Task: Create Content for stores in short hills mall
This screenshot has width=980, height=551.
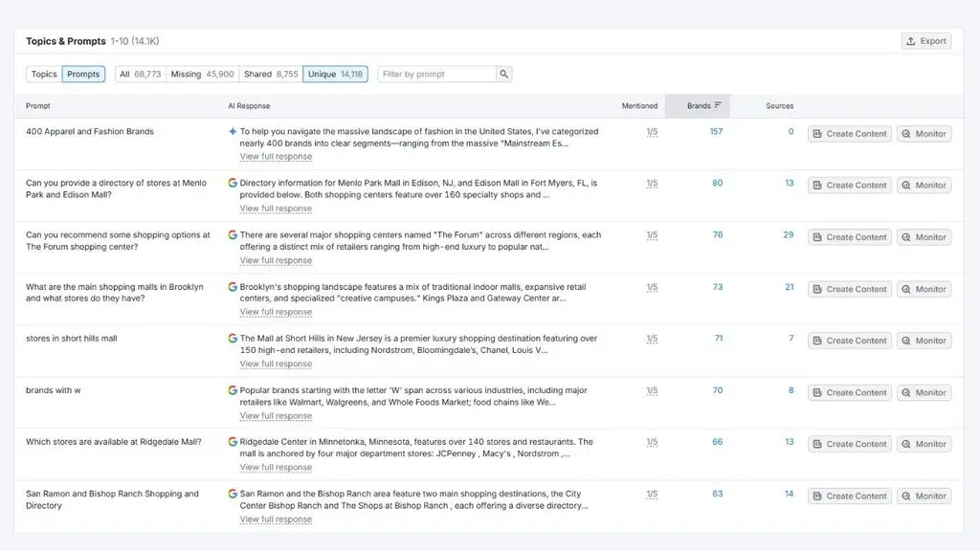Action: 850,341
